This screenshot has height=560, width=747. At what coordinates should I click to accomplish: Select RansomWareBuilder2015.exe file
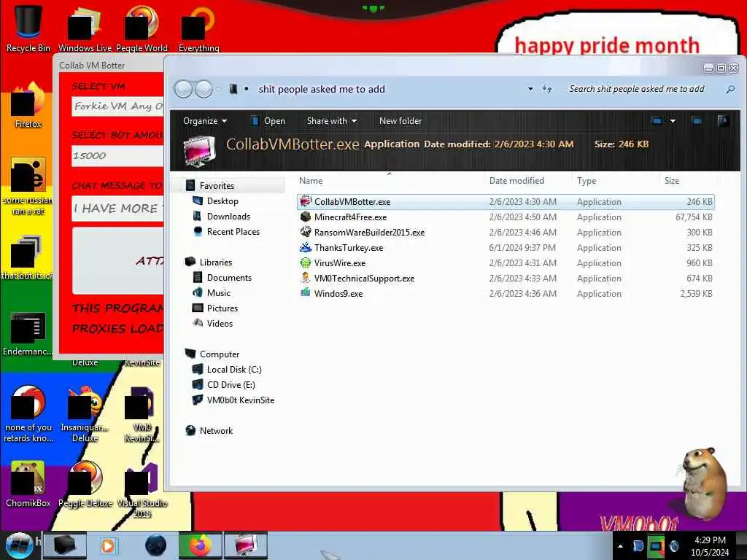coord(506,233)
